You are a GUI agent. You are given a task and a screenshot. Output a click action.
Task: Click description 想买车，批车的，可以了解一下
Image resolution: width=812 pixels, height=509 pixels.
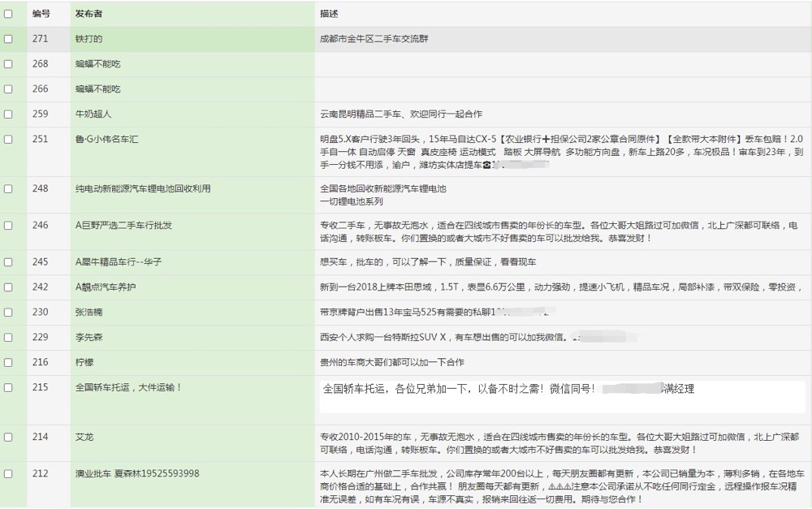428,262
